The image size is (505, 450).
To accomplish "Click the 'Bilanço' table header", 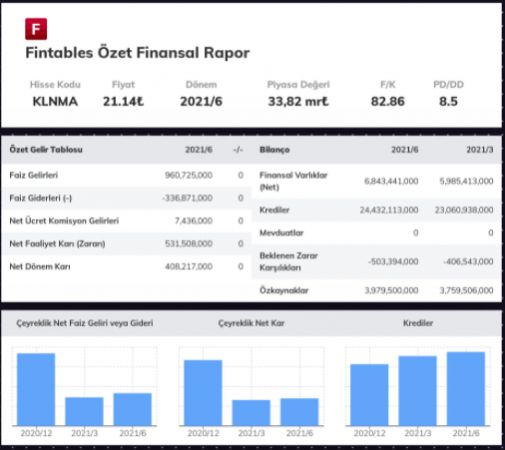I will (274, 150).
